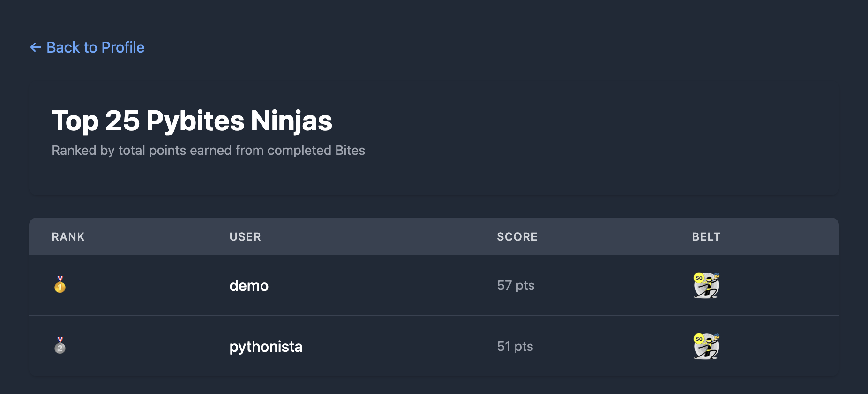Click the subtitle about points from completed Bites
The width and height of the screenshot is (868, 394).
[x=209, y=150]
